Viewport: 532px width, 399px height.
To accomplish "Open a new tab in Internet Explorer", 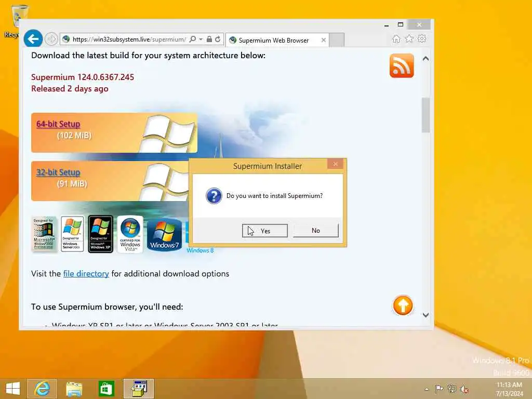I will point(337,40).
